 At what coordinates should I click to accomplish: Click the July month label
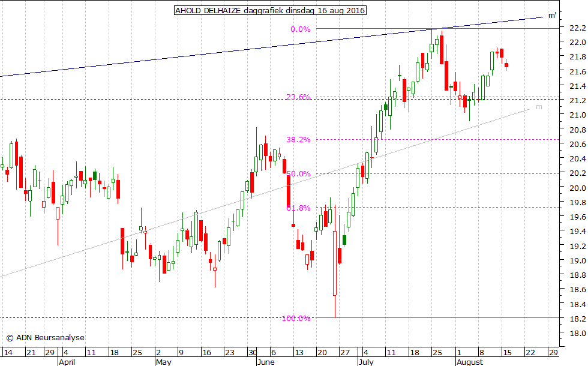[x=366, y=362]
